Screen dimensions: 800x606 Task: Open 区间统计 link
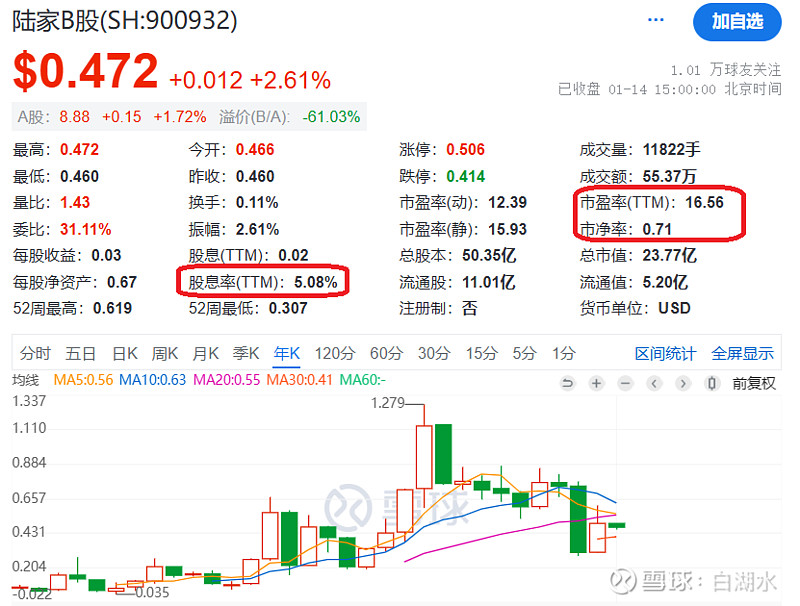[x=665, y=353]
